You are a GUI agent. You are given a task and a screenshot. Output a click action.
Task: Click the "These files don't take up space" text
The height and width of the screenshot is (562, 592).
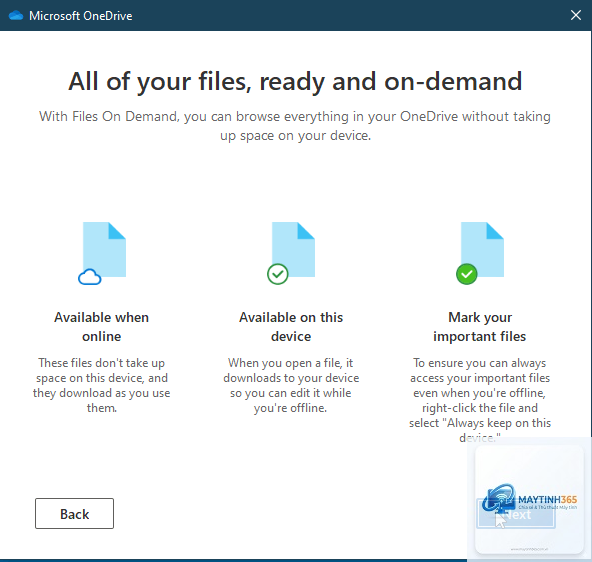pos(102,385)
